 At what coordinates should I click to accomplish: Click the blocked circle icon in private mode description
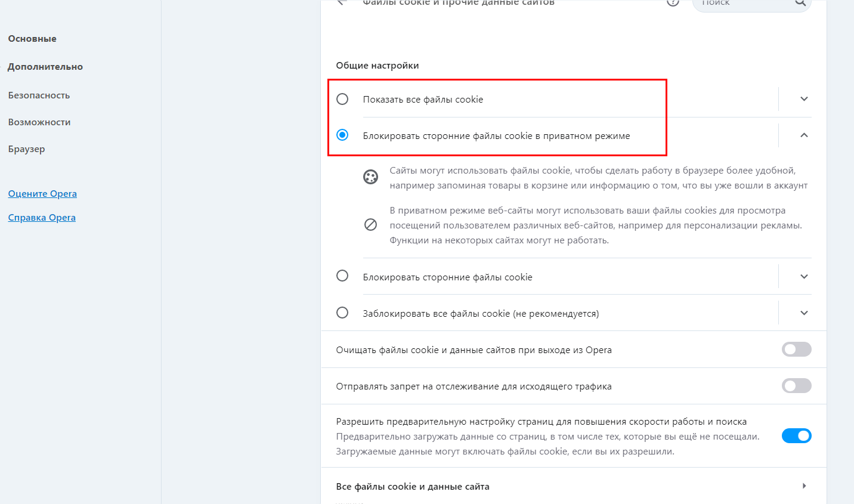pyautogui.click(x=370, y=225)
